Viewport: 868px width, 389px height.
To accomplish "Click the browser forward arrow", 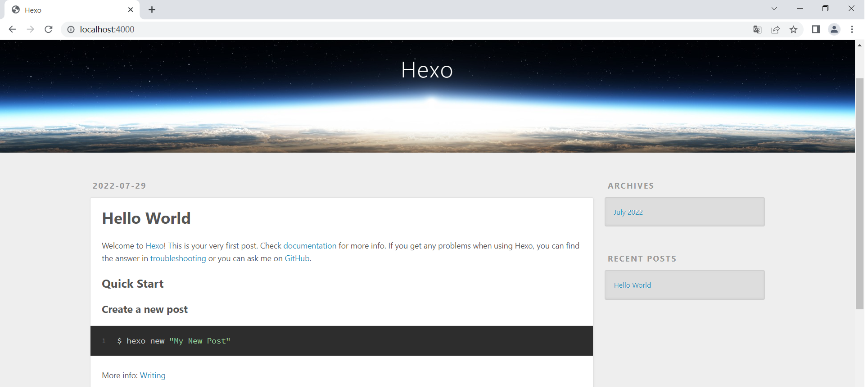I will pyautogui.click(x=30, y=29).
